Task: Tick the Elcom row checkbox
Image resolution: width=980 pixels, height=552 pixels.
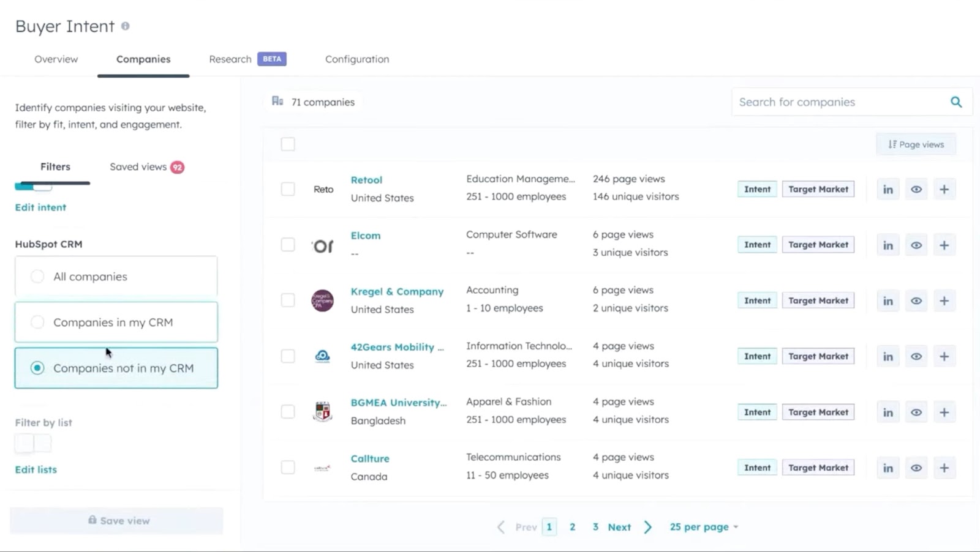Action: click(288, 245)
